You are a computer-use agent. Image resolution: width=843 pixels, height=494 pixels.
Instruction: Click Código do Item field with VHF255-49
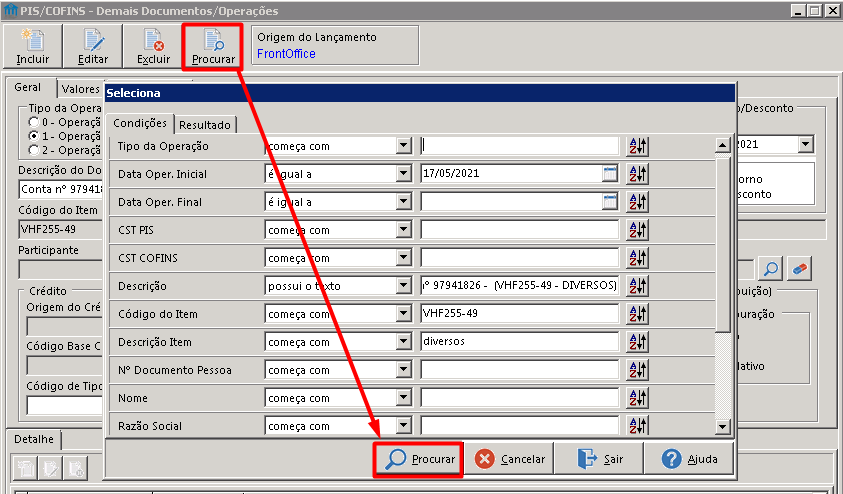520,313
